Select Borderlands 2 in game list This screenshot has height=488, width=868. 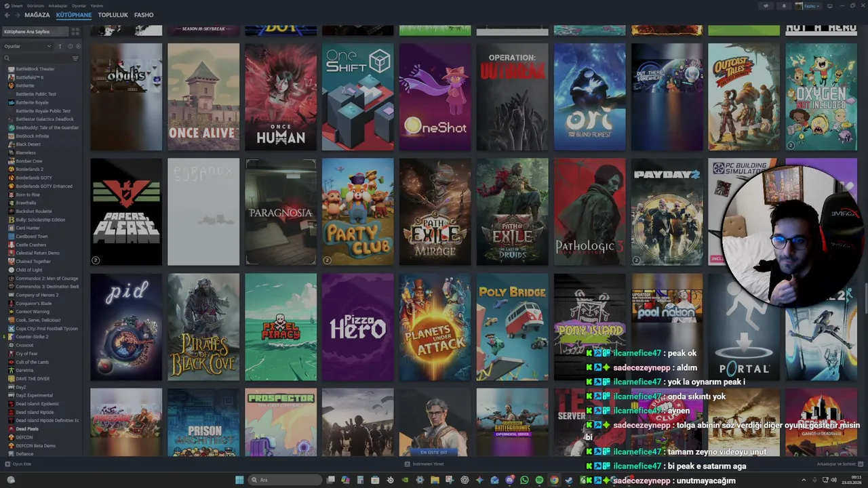(29, 169)
